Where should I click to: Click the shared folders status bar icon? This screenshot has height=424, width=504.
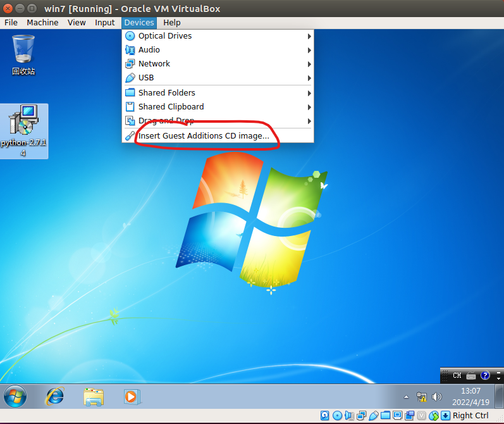pos(385,416)
